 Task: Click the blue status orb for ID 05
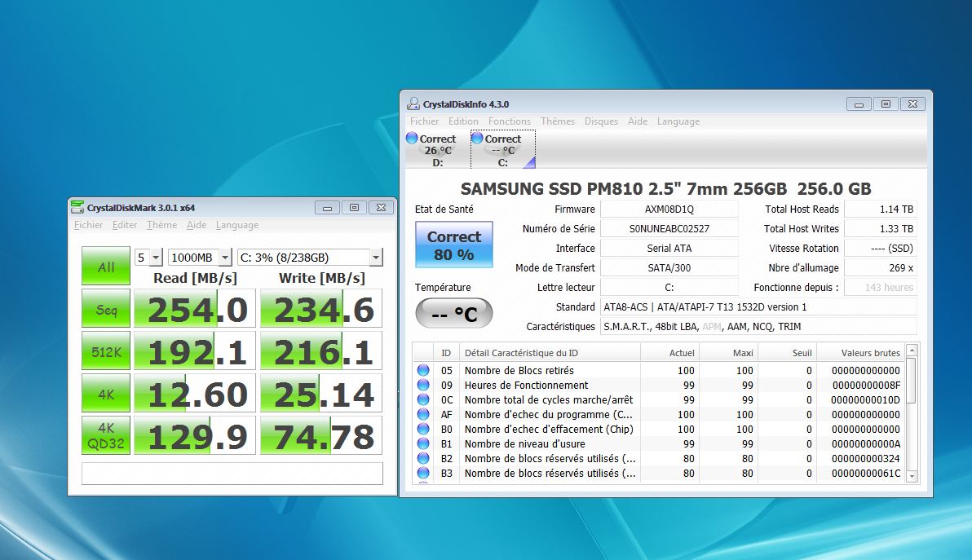[x=423, y=371]
